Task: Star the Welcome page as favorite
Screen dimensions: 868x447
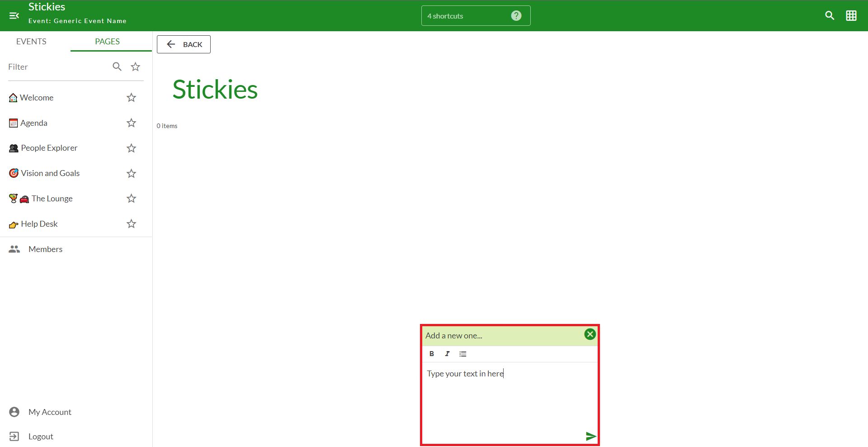Action: (x=131, y=98)
